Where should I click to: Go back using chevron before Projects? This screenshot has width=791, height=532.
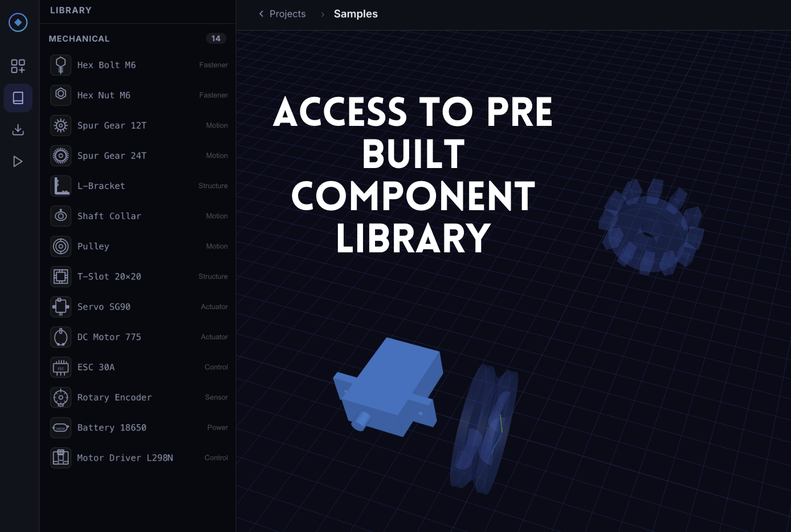point(261,14)
